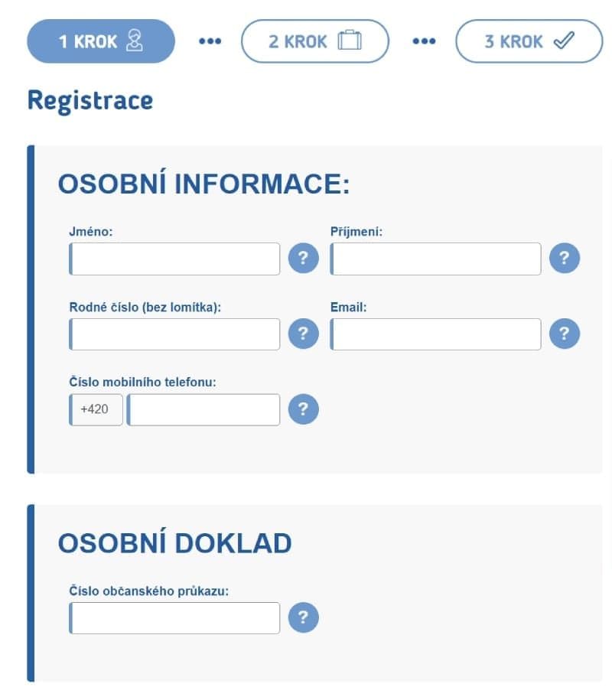The width and height of the screenshot is (612, 700).
Task: Select the 1 KROK step tab
Action: coord(101,41)
